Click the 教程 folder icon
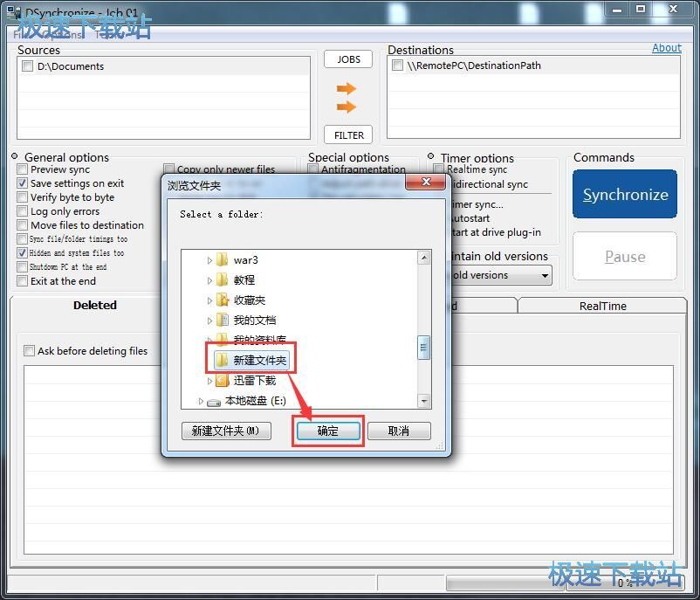Viewport: 700px width, 600px height. point(223,280)
